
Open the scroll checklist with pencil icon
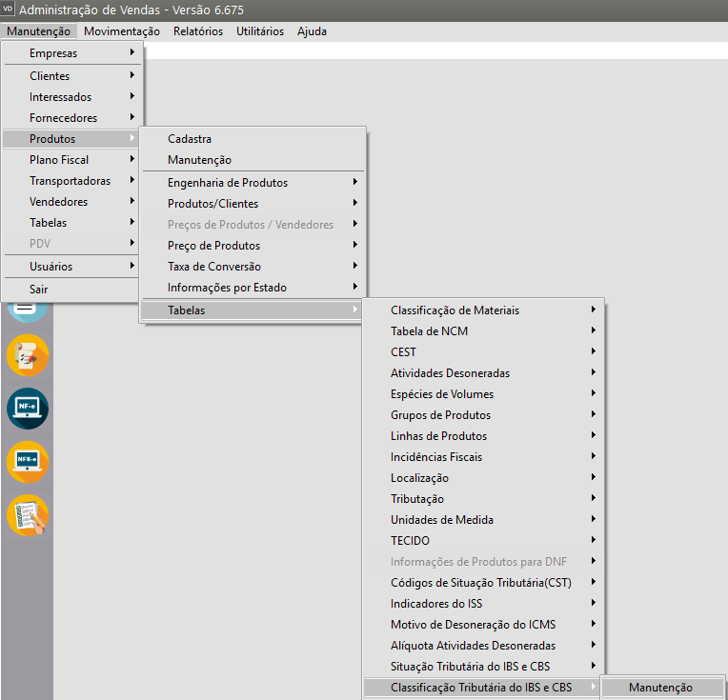[x=27, y=355]
